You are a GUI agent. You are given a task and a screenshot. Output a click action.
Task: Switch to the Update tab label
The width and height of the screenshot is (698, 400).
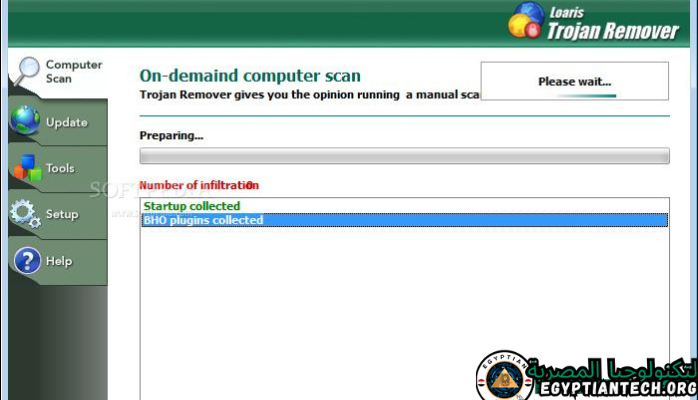(x=67, y=123)
